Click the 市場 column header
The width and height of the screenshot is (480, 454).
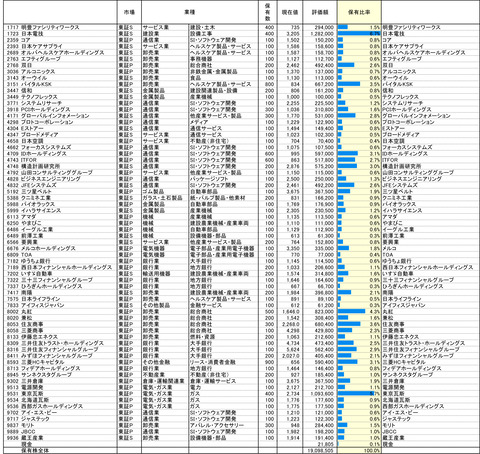(x=129, y=12)
